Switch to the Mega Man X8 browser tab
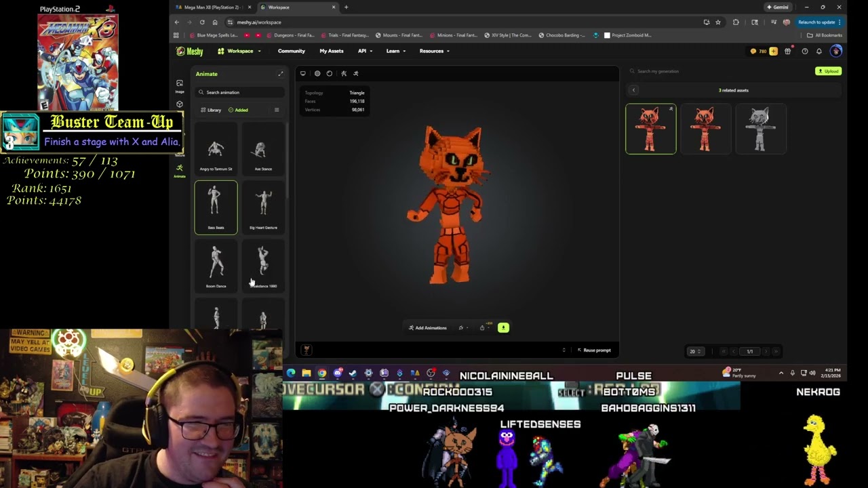This screenshot has height=488, width=868. (x=212, y=7)
